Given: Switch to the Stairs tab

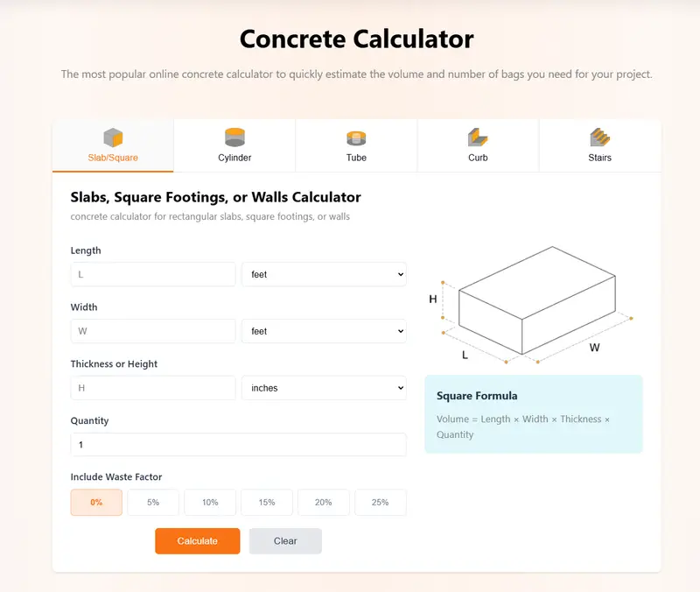Looking at the screenshot, I should coord(600,145).
